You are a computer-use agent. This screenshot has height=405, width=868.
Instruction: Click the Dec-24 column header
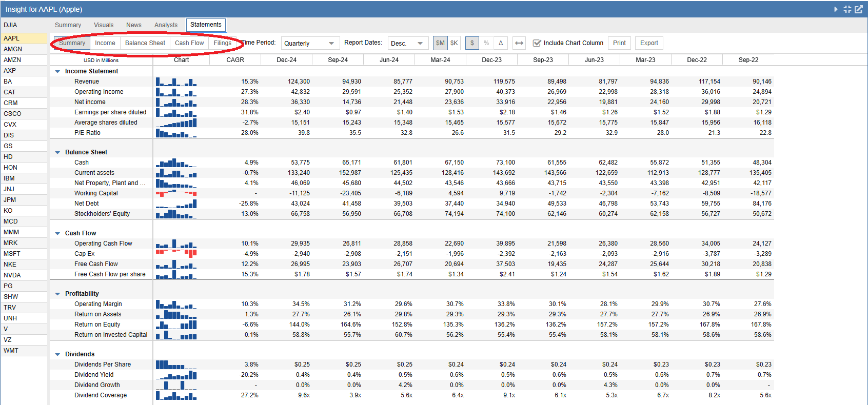click(x=286, y=60)
